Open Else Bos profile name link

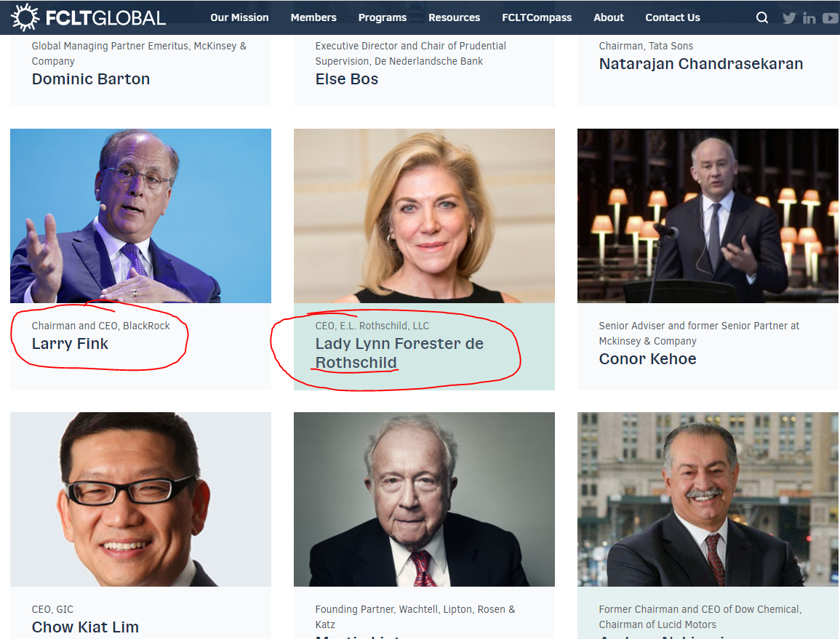point(347,79)
